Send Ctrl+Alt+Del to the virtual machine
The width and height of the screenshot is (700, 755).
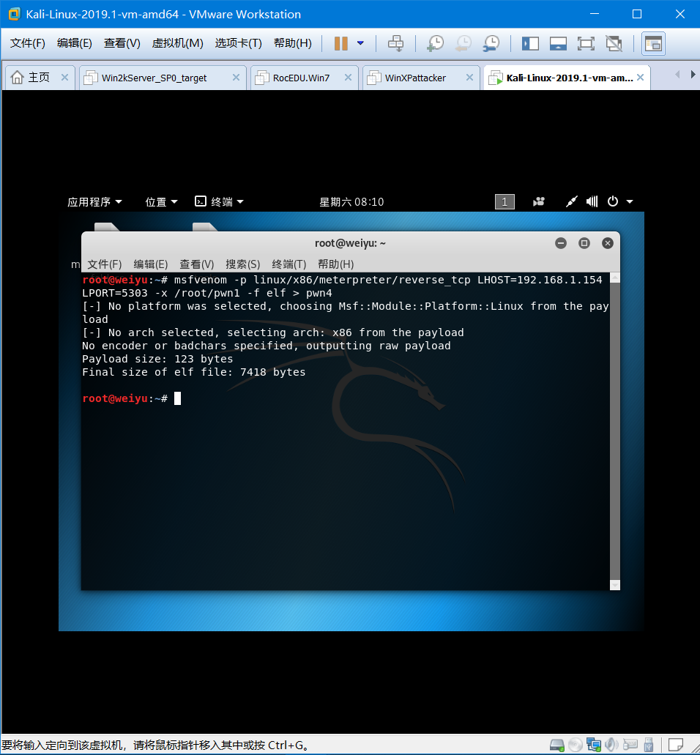pos(395,43)
